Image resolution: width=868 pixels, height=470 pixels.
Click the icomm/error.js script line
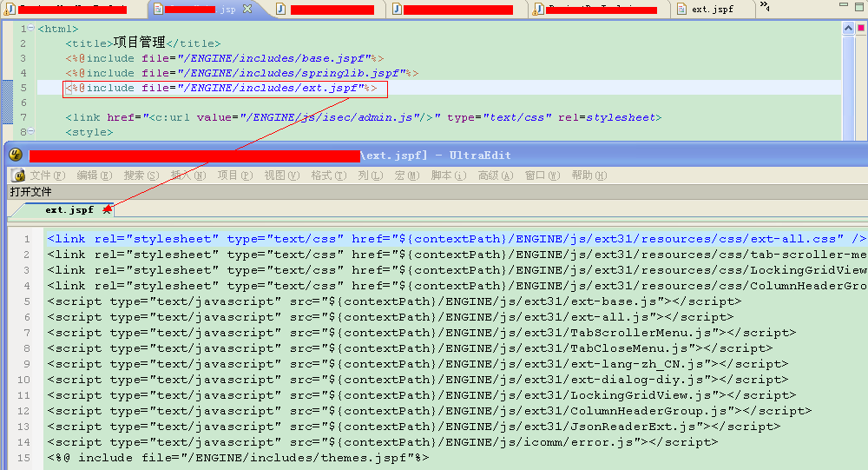pos(383,442)
